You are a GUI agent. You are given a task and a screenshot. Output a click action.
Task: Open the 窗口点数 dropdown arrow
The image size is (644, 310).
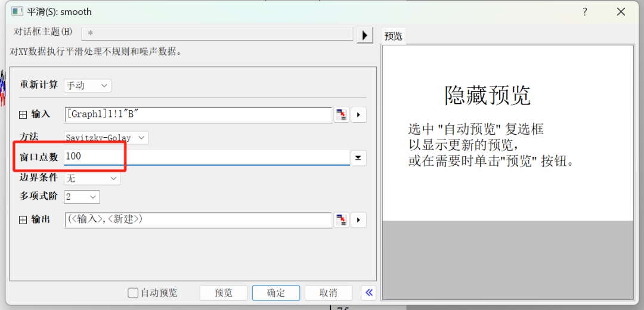(358, 158)
